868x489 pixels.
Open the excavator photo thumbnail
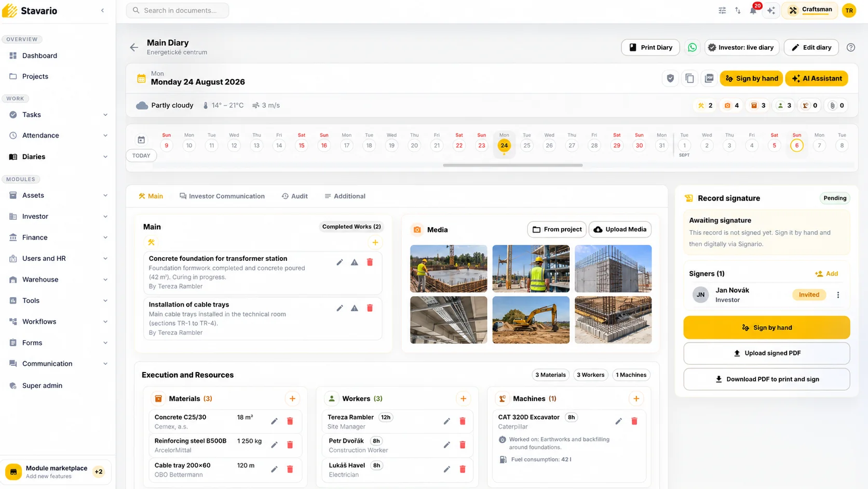pos(531,320)
